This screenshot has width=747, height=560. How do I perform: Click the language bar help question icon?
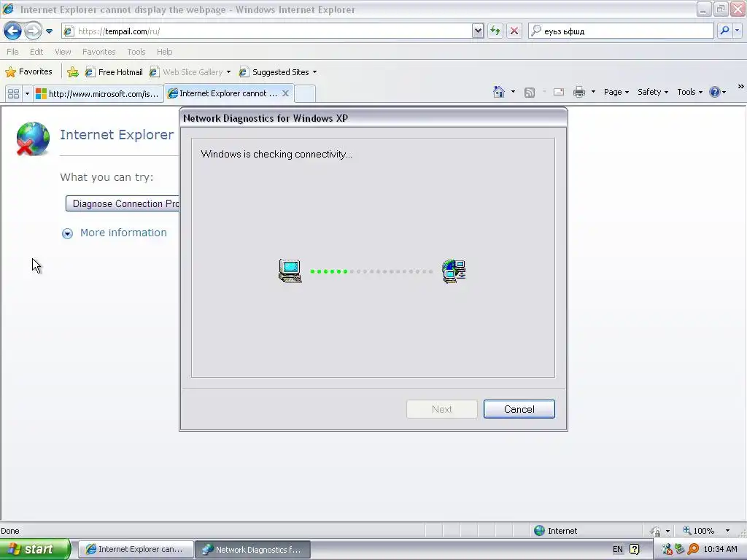pos(635,549)
